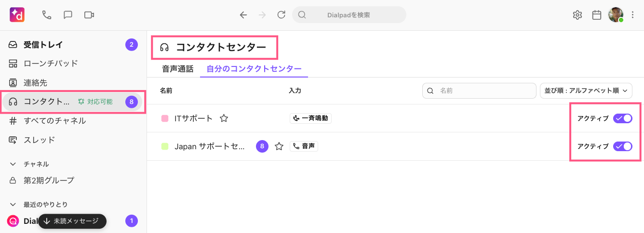The width and height of the screenshot is (644, 233).
Task: Click the 名前 column header
Action: (166, 91)
